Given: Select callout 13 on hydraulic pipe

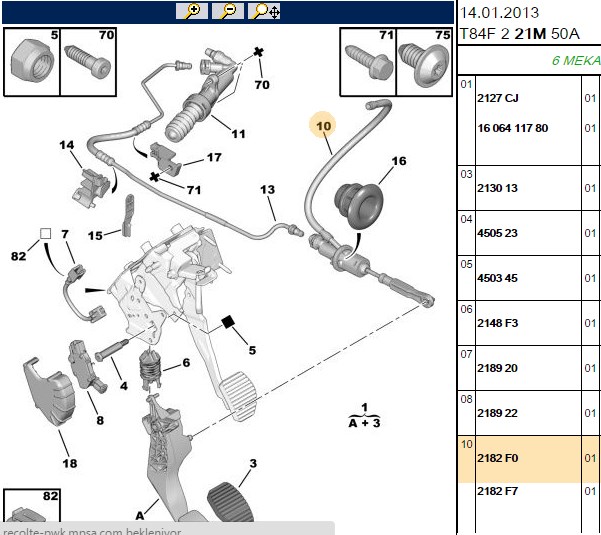Looking at the screenshot, I should [267, 190].
